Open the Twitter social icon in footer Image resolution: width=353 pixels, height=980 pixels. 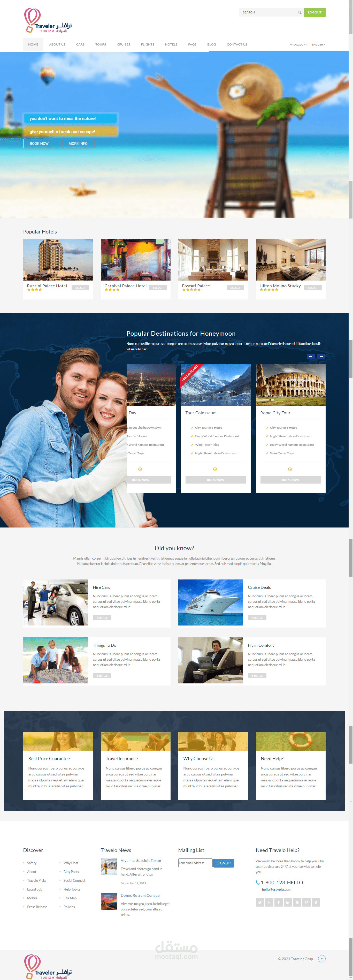[260, 902]
